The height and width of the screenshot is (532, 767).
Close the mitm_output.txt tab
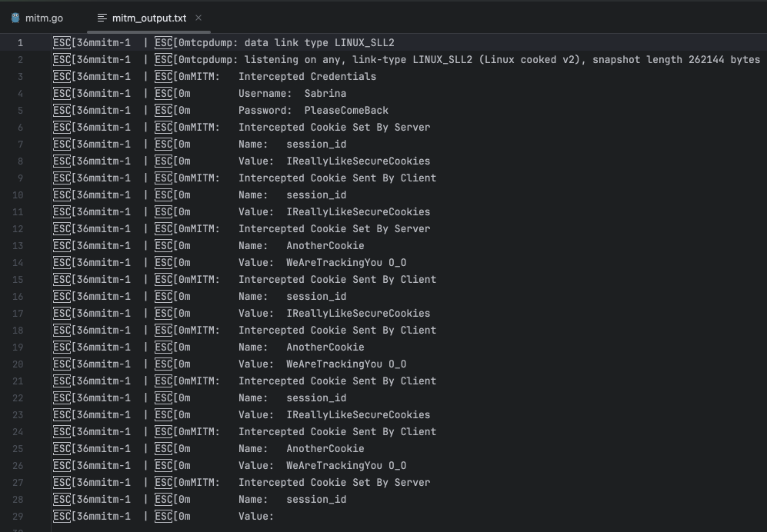pyautogui.click(x=198, y=18)
